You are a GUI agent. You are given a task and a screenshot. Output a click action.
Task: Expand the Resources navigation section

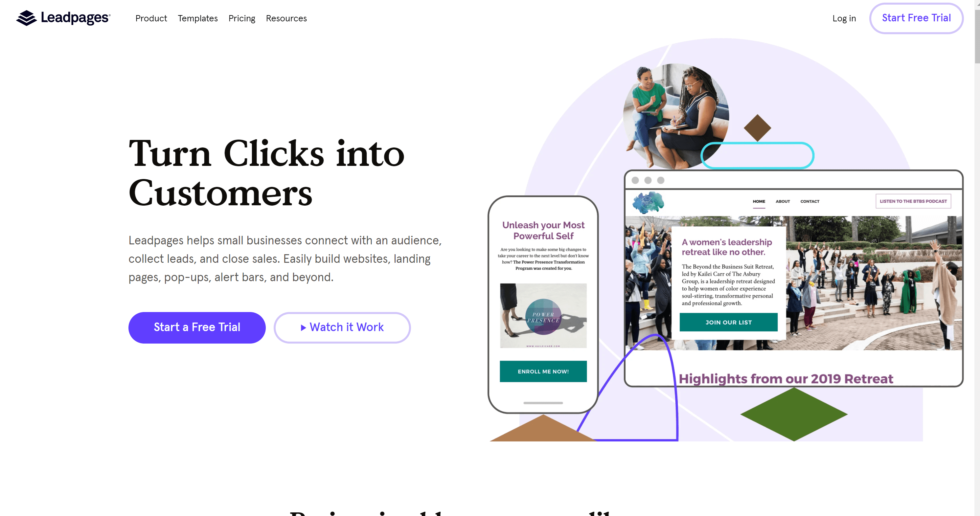(286, 18)
